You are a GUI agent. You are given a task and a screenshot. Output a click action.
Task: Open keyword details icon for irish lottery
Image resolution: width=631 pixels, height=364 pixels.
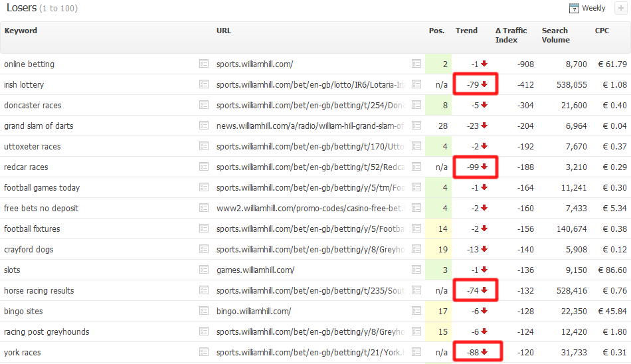tap(204, 84)
